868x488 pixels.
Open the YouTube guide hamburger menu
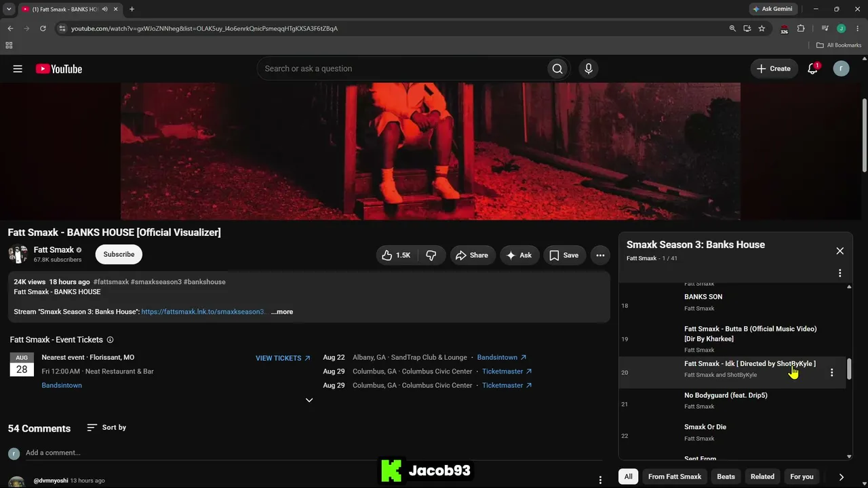pos(18,68)
